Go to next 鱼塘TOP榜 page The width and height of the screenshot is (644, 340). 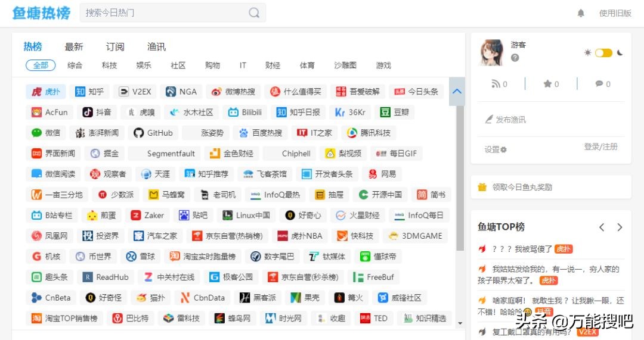620,227
